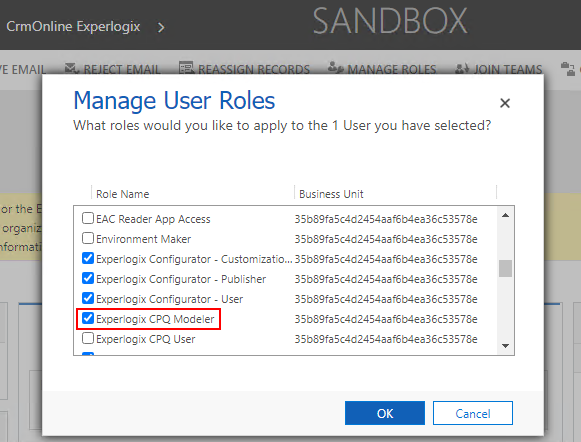Cancel the Manage User Roles dialog
The height and width of the screenshot is (442, 581).
[x=473, y=413]
